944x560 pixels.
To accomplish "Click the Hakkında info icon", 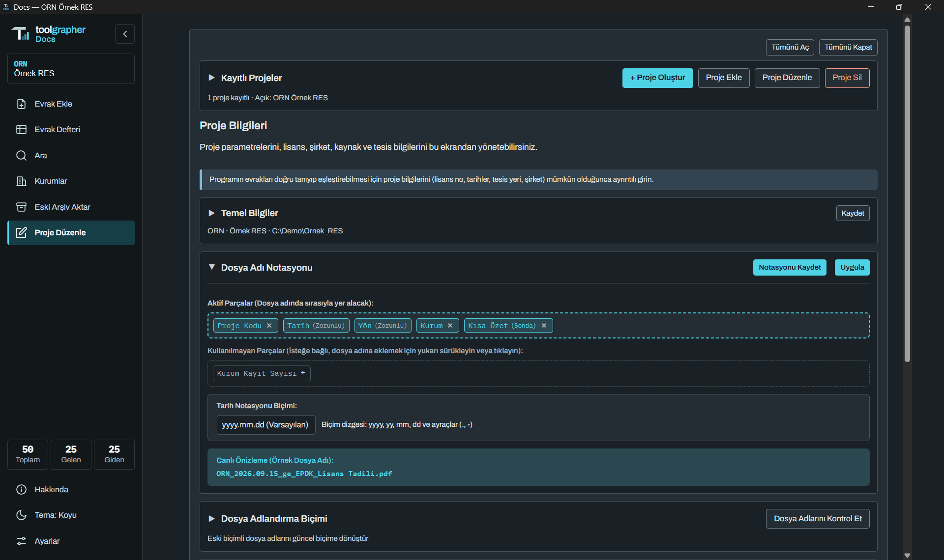I will [x=21, y=489].
